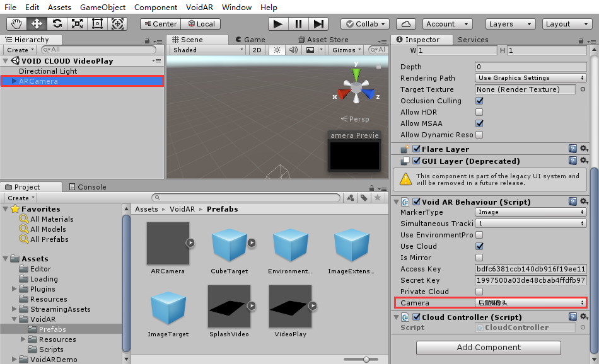Select the Move tool
Viewport: 599px width, 364px height.
[x=37, y=24]
